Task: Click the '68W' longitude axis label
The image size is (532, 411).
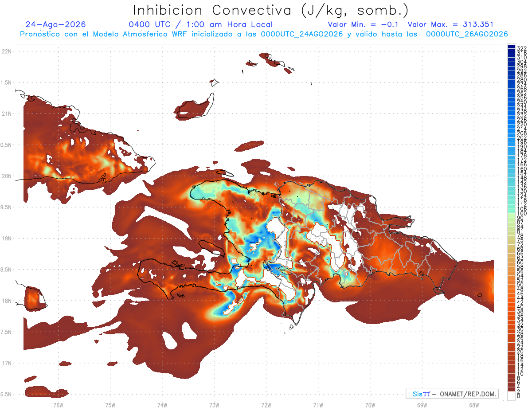Action: [x=473, y=405]
